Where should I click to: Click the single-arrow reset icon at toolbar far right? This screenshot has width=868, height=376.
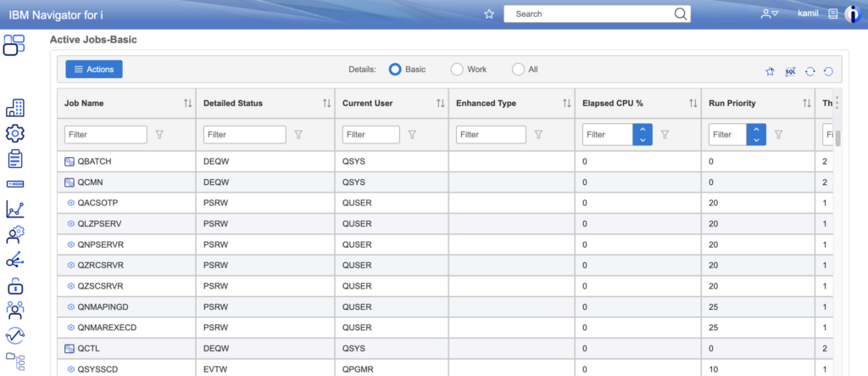[x=828, y=71]
